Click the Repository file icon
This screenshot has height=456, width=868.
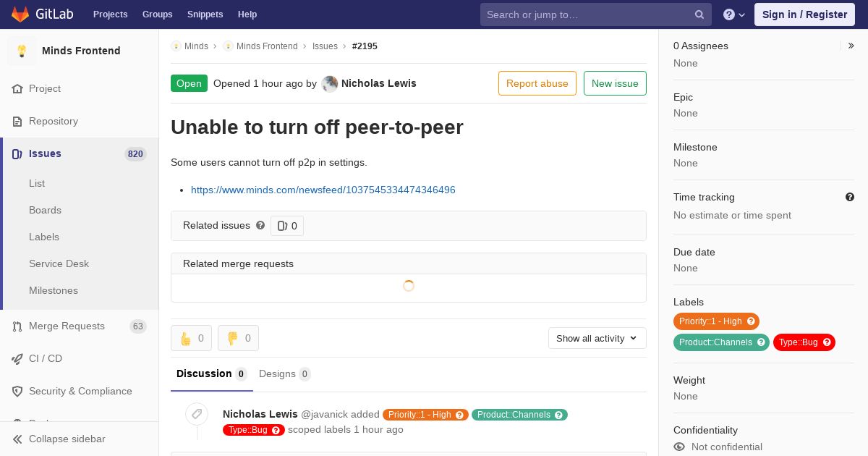coord(17,121)
